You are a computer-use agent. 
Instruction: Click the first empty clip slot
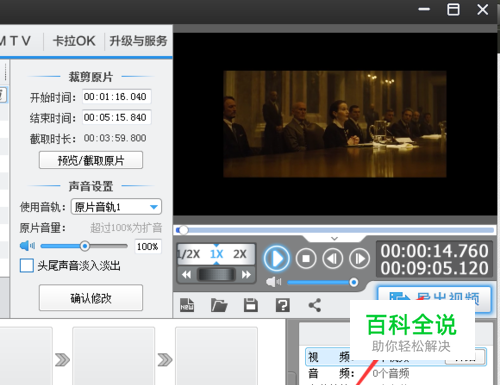26,356
